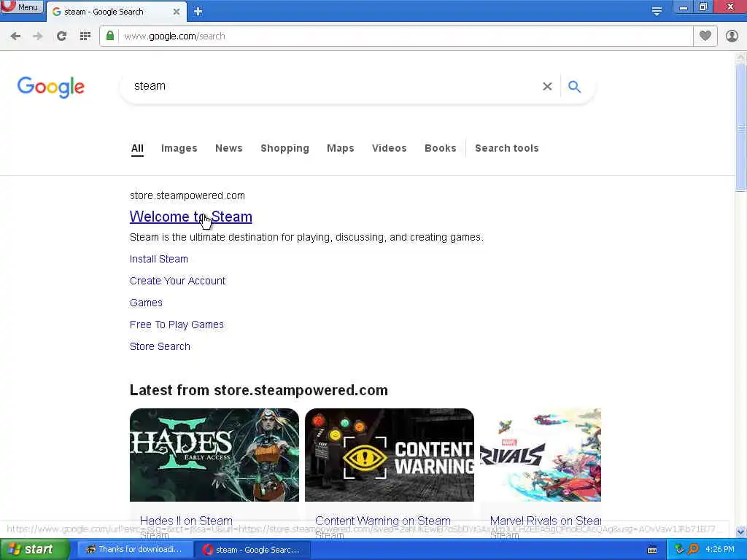This screenshot has width=747, height=560.
Task: Switch to steam Google Search taskbar item
Action: click(x=253, y=550)
